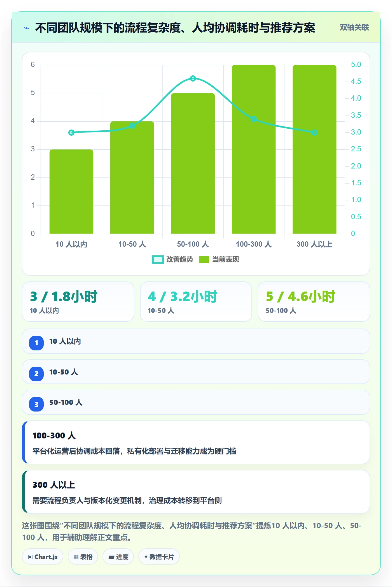Click the line point above 10 人以内
This screenshot has height=587, width=392.
71,133
